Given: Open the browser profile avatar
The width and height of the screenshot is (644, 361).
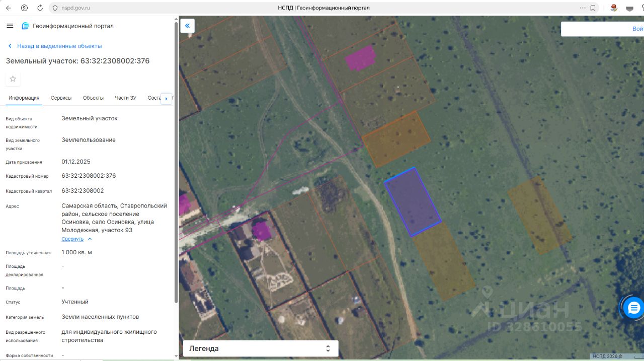Looking at the screenshot, I should tap(614, 8).
